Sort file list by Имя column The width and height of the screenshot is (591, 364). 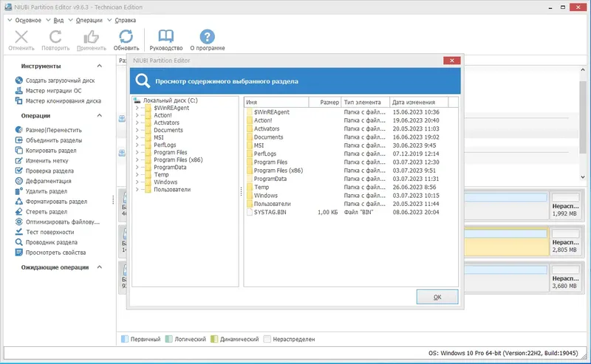tap(276, 102)
